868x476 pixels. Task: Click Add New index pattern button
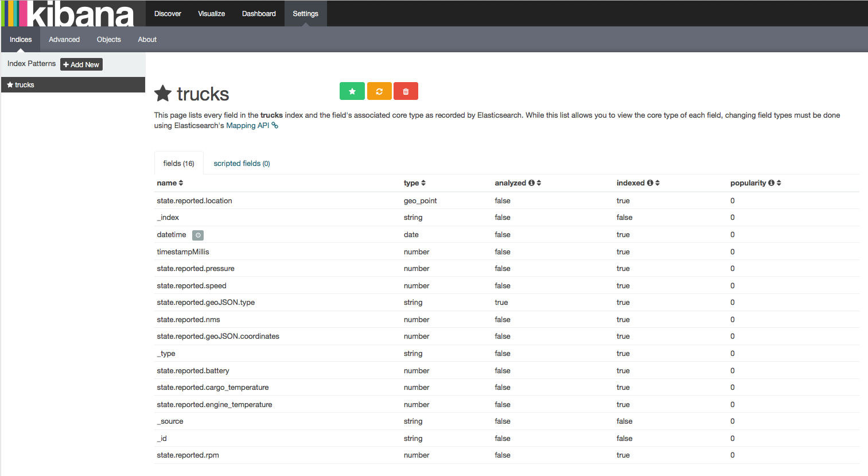point(81,64)
